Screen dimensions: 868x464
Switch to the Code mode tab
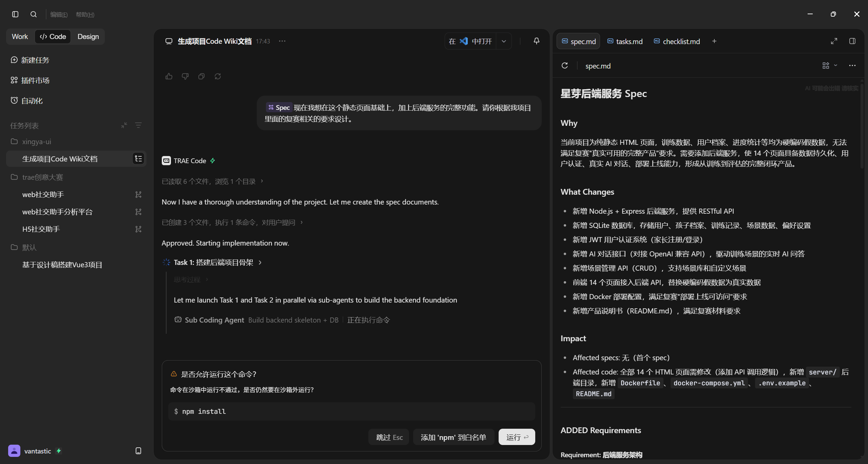point(53,37)
